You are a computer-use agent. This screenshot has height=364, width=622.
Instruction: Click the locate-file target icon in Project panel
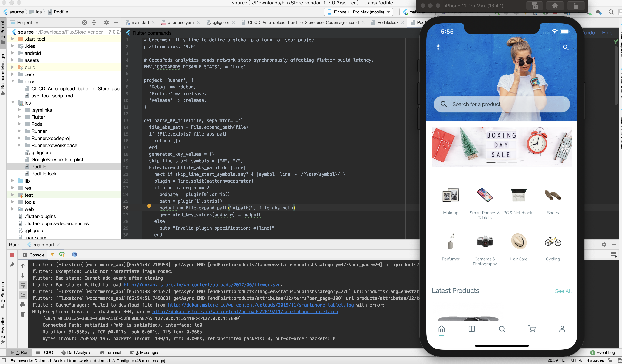click(x=84, y=22)
